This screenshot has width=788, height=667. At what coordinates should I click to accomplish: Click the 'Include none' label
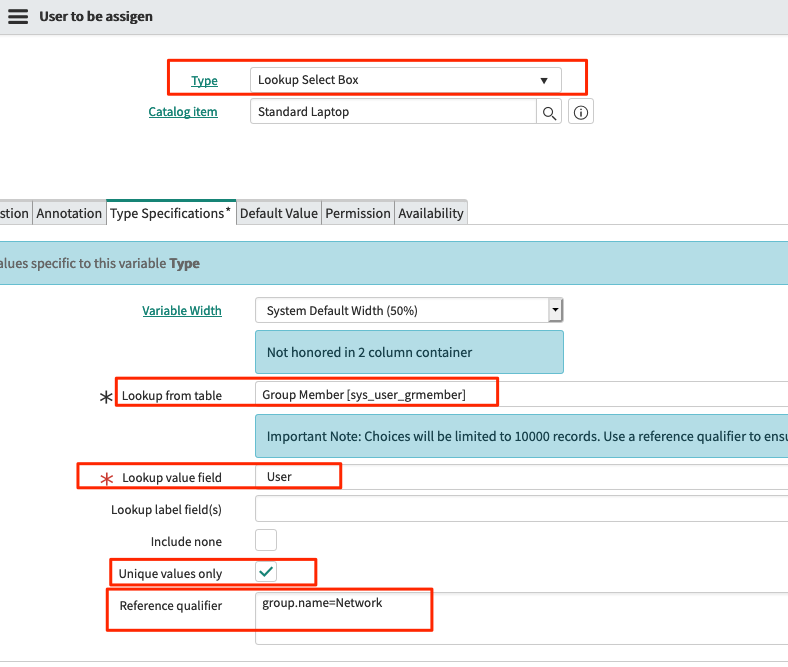pos(186,541)
